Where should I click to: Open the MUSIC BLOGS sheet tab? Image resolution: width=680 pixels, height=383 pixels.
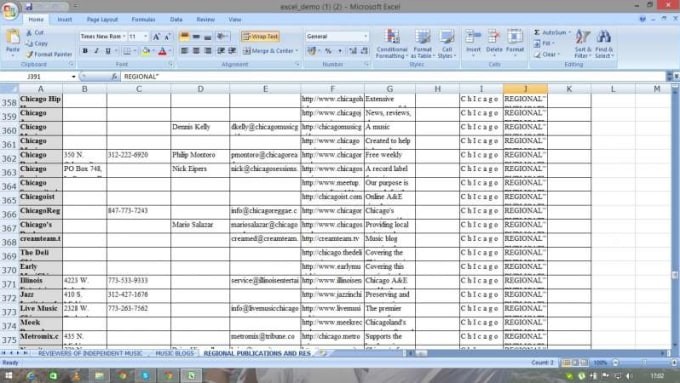coord(174,354)
